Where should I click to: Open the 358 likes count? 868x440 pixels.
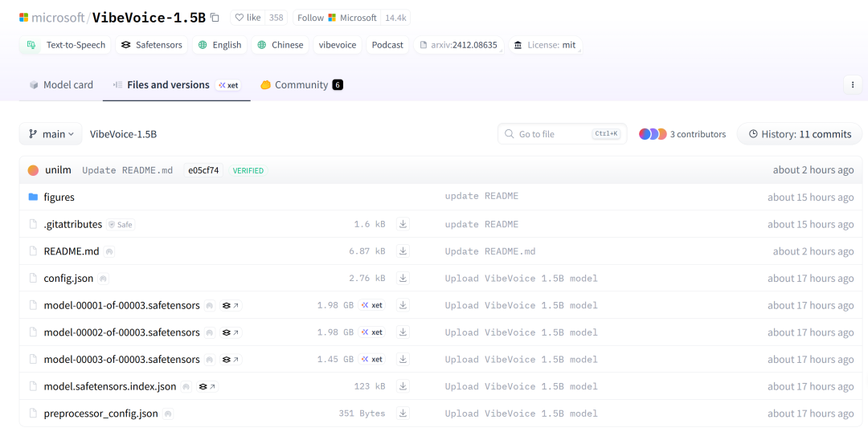276,18
